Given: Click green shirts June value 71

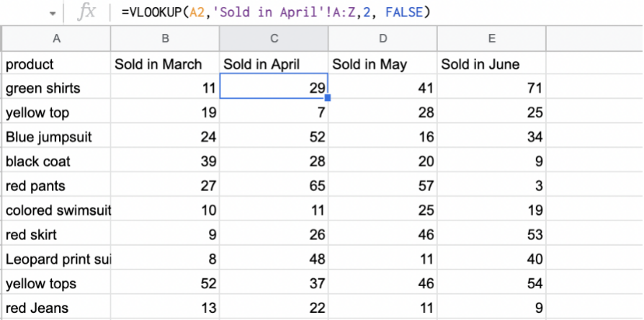Looking at the screenshot, I should point(491,88).
